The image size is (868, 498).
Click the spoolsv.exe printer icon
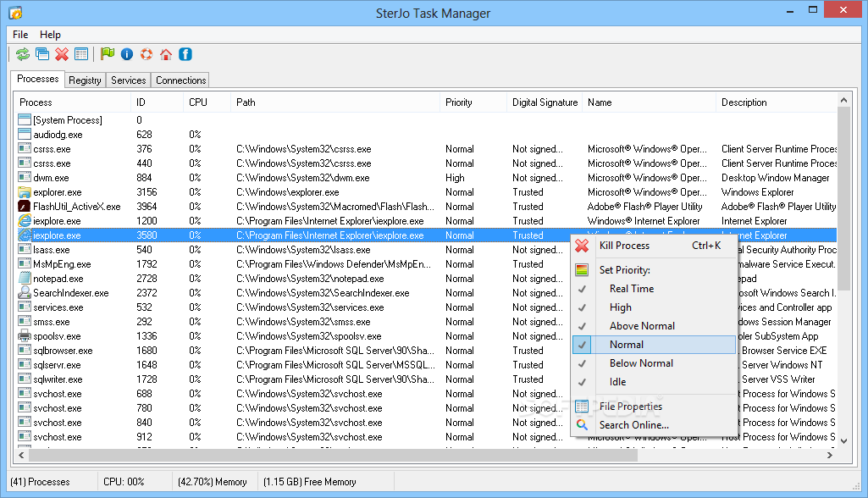coord(25,336)
